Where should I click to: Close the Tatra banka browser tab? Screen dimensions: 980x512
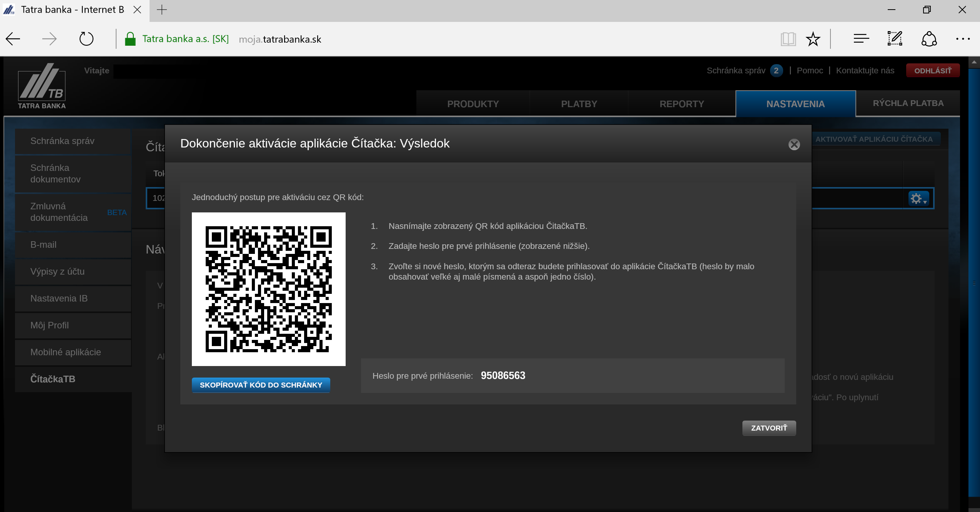(x=137, y=10)
